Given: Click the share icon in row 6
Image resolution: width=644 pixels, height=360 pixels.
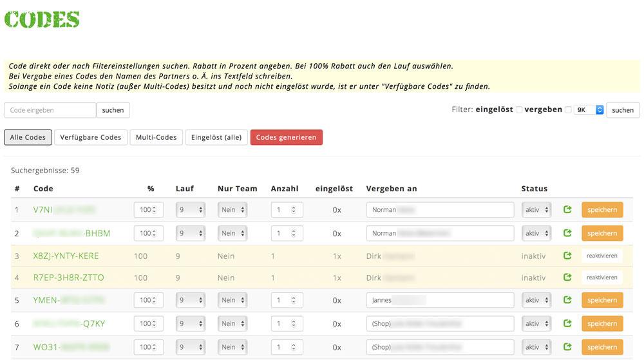Looking at the screenshot, I should [567, 324].
